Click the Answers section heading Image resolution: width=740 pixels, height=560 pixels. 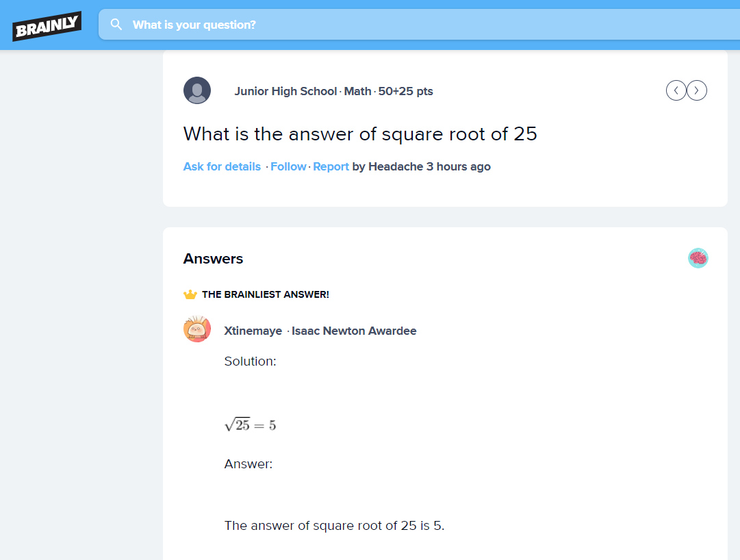[213, 259]
